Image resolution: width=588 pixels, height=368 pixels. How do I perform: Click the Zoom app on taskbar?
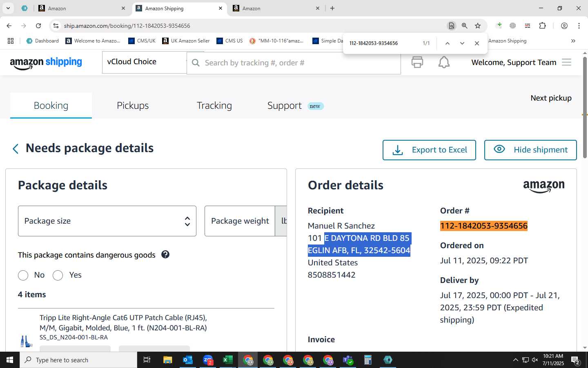click(208, 360)
